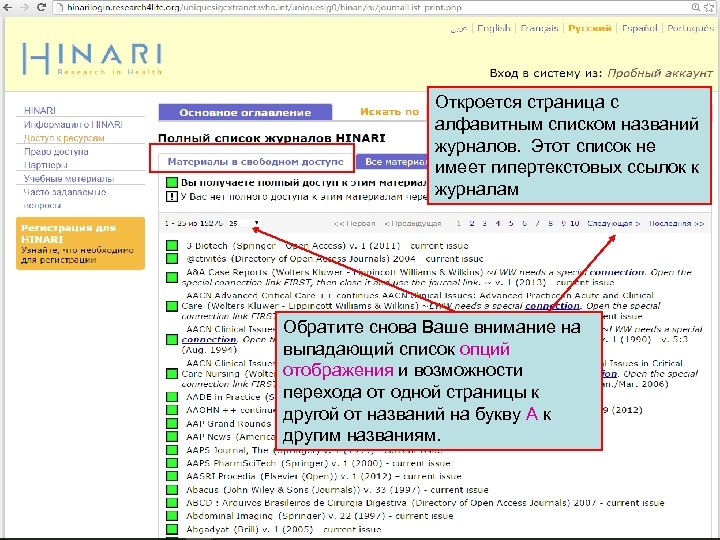The image size is (720, 540).
Task: Switch language to Русский
Action: pos(590,28)
